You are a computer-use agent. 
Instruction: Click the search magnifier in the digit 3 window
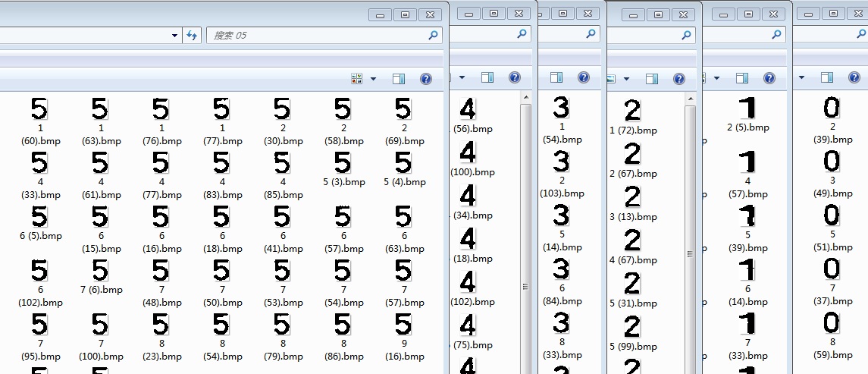coord(591,34)
